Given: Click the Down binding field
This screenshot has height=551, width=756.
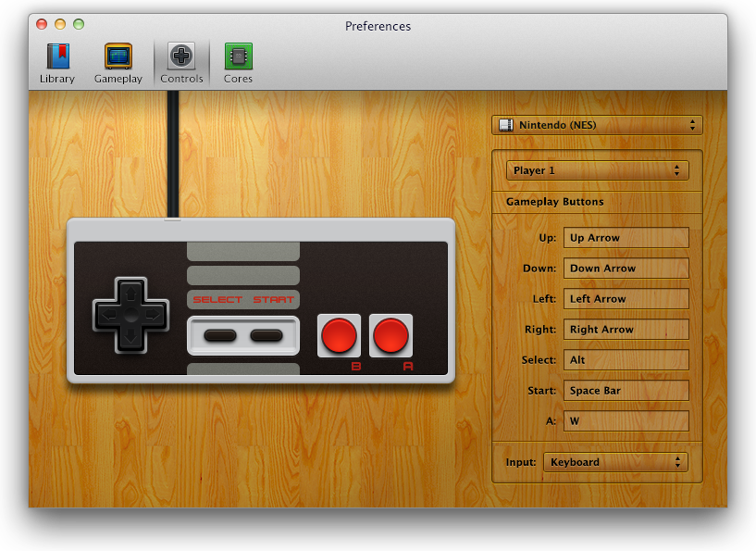Looking at the screenshot, I should coord(626,268).
